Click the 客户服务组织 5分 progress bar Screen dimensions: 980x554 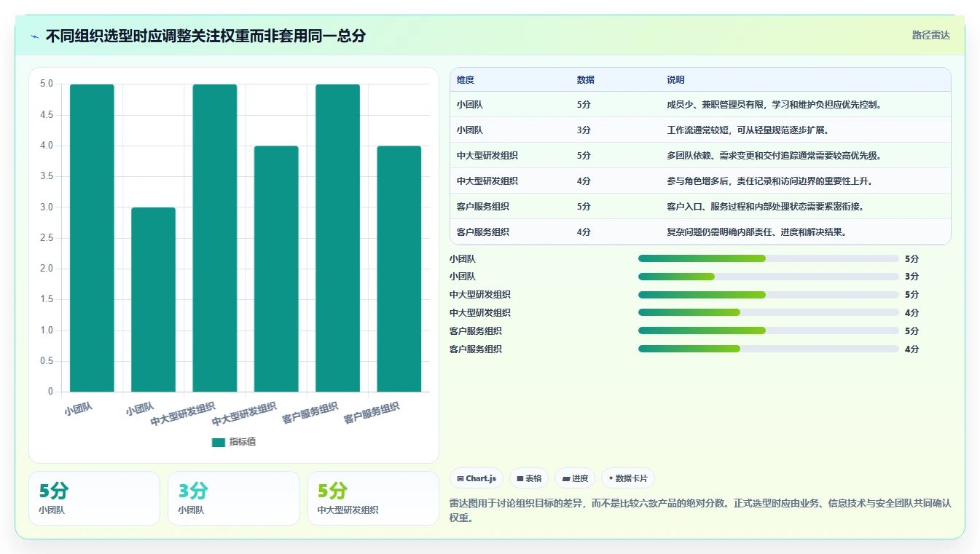point(769,331)
